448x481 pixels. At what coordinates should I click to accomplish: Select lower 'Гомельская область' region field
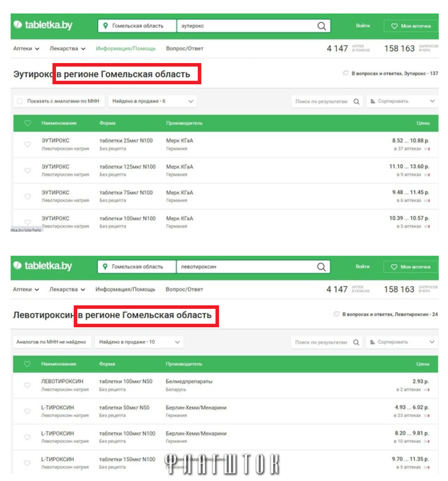click(137, 267)
